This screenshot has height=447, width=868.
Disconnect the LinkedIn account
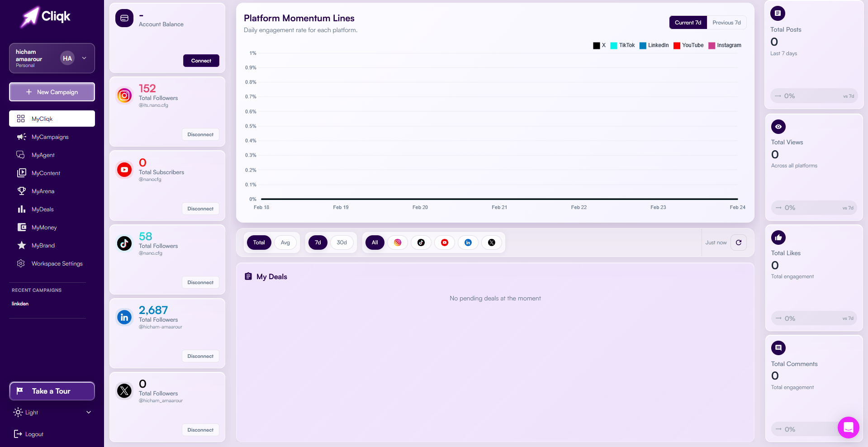coord(200,356)
